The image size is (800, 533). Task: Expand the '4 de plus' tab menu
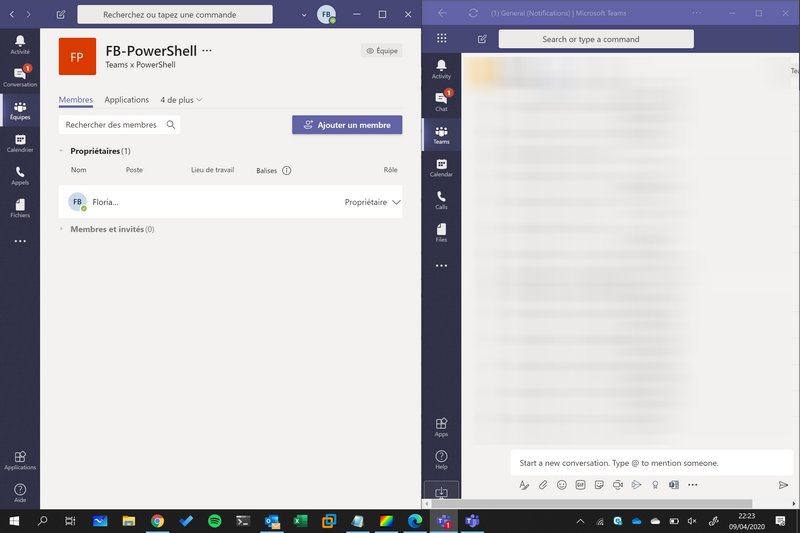click(x=181, y=100)
